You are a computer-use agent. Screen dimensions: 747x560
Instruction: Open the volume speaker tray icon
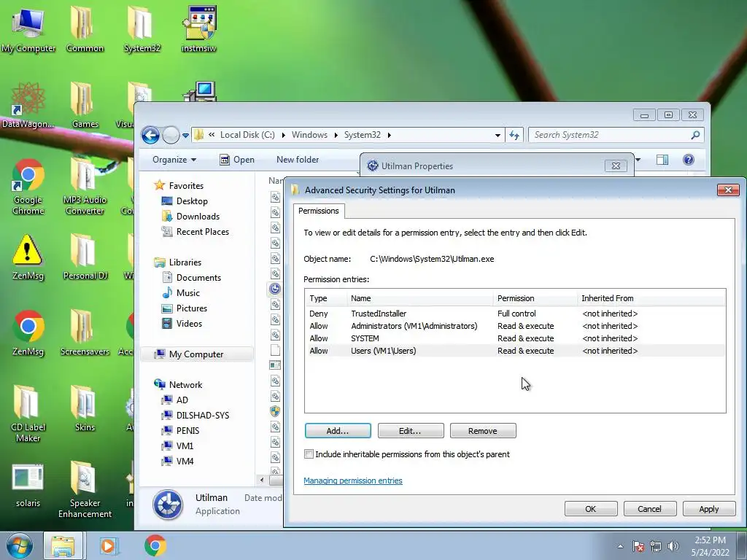tap(673, 546)
